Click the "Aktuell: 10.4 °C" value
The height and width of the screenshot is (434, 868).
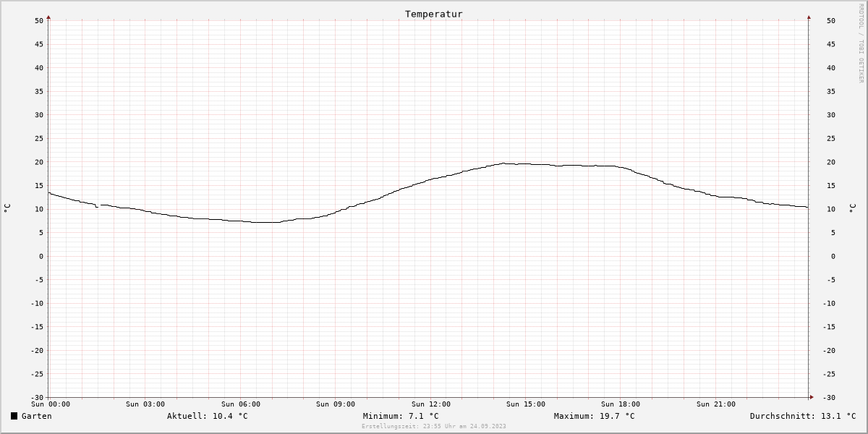point(208,416)
